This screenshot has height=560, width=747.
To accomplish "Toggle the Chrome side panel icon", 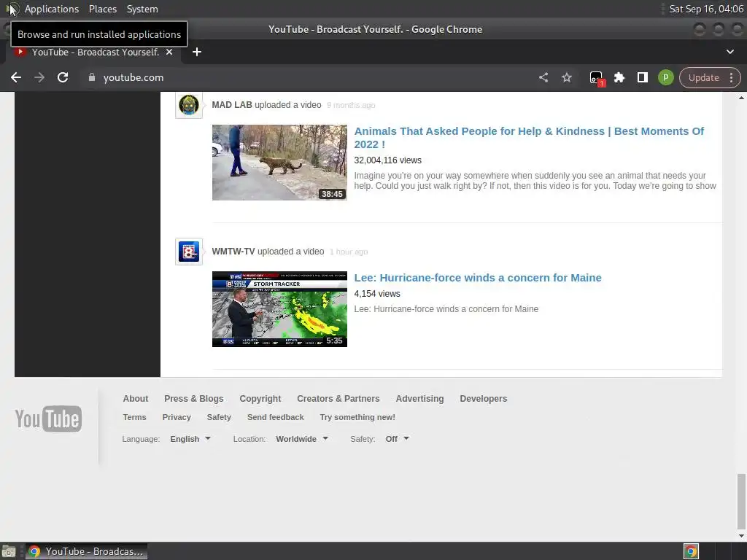I will pos(642,77).
